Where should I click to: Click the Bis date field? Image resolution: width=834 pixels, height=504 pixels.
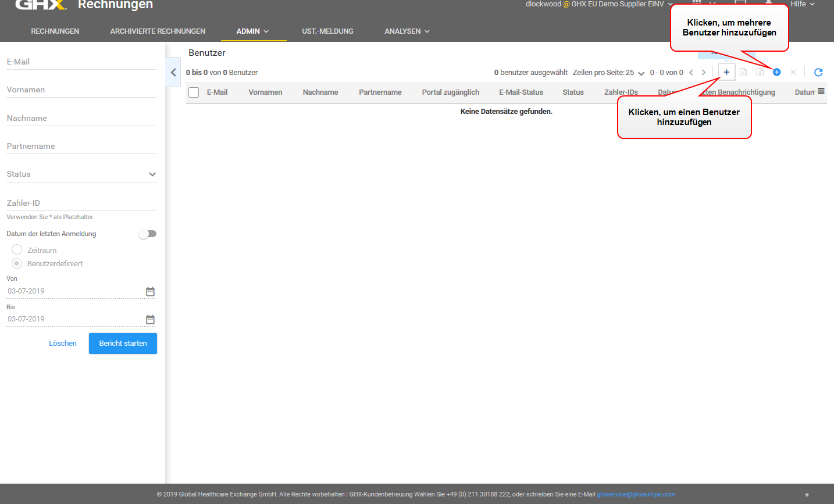[x=76, y=319]
